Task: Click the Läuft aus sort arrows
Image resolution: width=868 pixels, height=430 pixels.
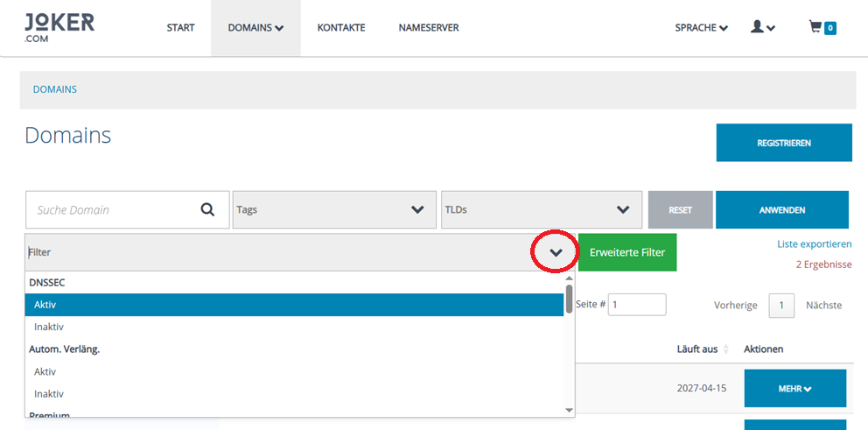Action: coord(725,349)
